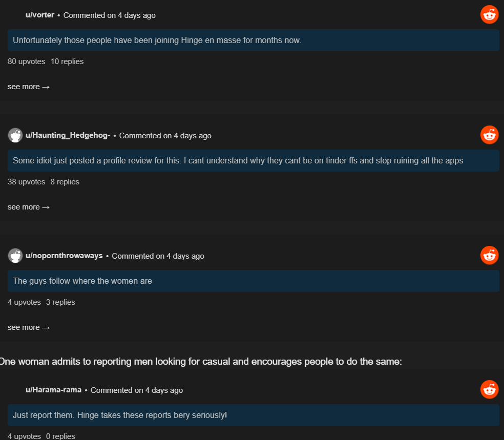The height and width of the screenshot is (440, 504).
Task: Select comment text about joining Hinge en masse
Action: point(157,40)
